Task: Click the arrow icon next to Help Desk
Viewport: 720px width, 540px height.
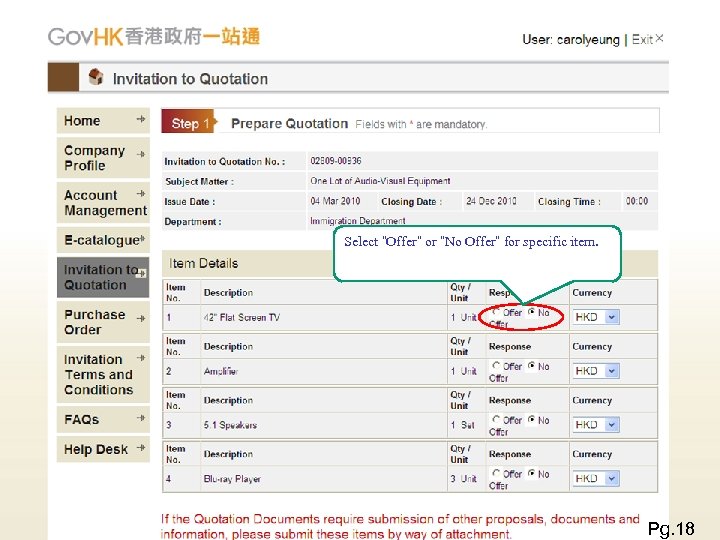Action: coord(141,447)
